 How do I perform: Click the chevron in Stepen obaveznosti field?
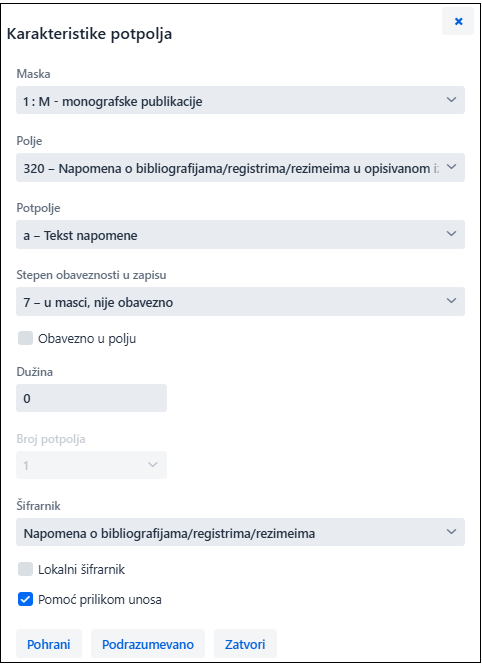pyautogui.click(x=452, y=301)
